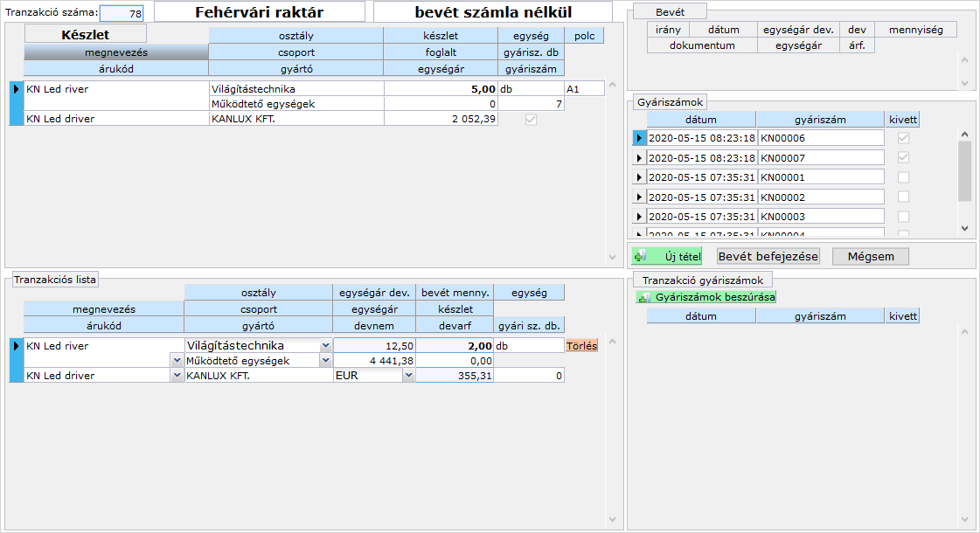
Task: Select the row marker arrow for KN00007
Action: point(638,158)
